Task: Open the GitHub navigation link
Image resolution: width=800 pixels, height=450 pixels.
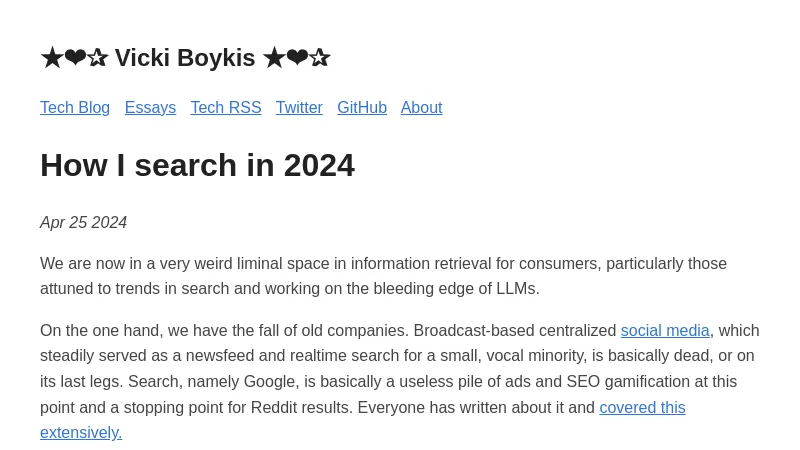Action: tap(362, 108)
